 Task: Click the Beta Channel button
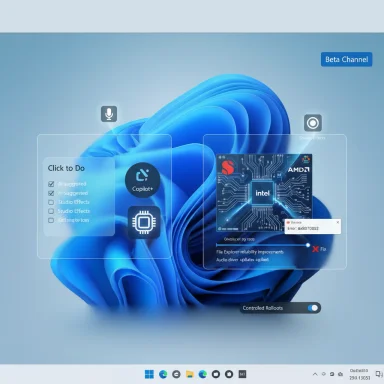click(346, 59)
